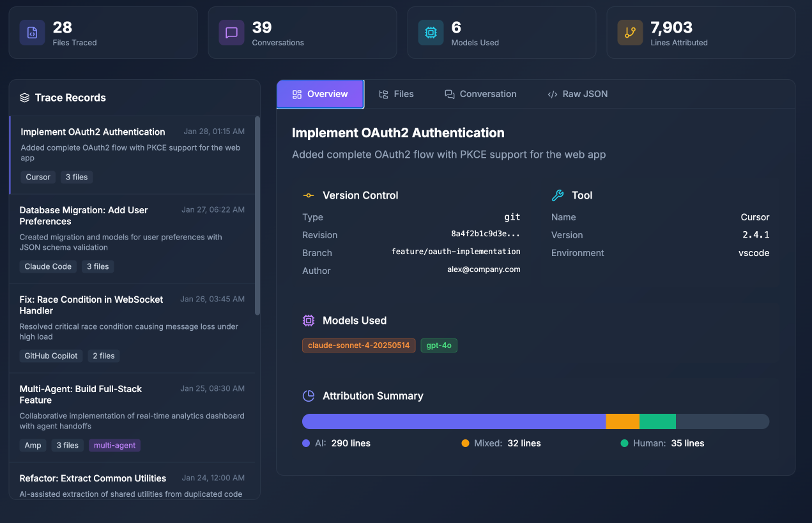This screenshot has width=812, height=523.
Task: Open the Overview tab
Action: tap(320, 95)
